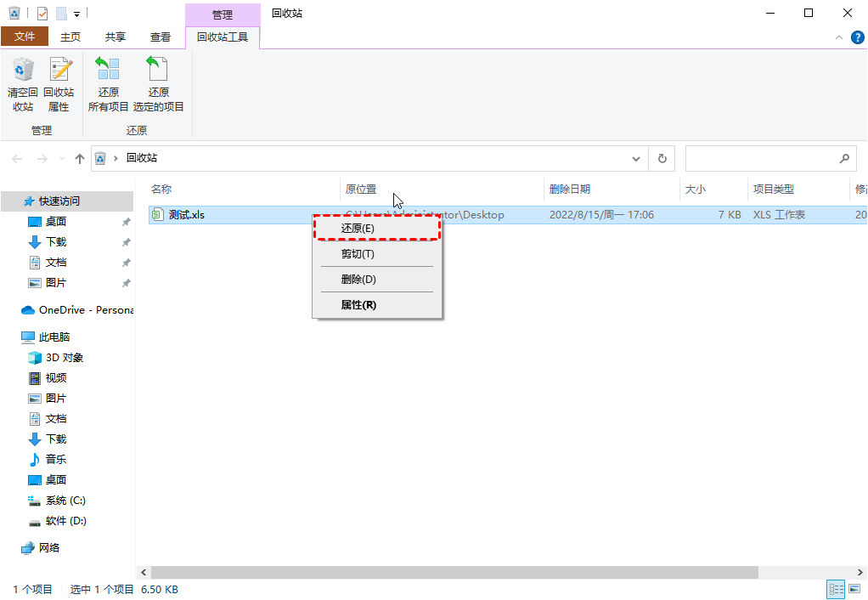This screenshot has width=868, height=600.
Task: Sort by 删除日期 column header
Action: [x=570, y=190]
